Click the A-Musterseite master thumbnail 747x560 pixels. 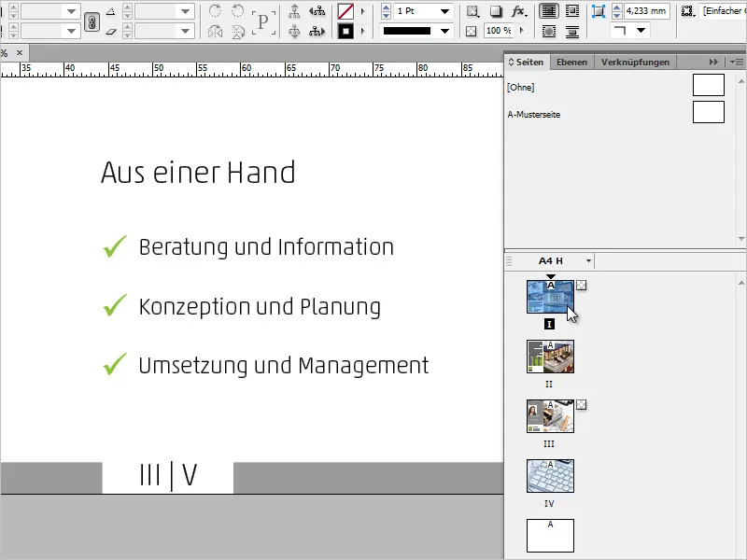point(709,112)
